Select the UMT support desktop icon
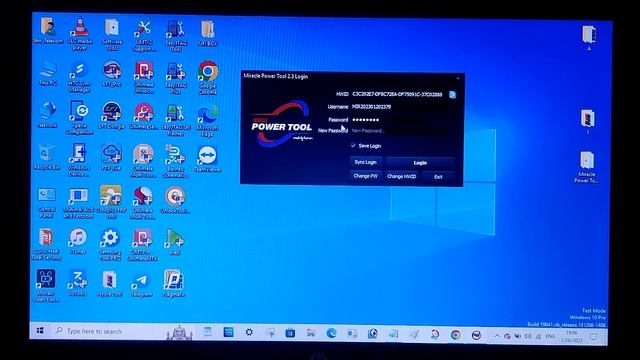The height and width of the screenshot is (360, 640). (144, 36)
